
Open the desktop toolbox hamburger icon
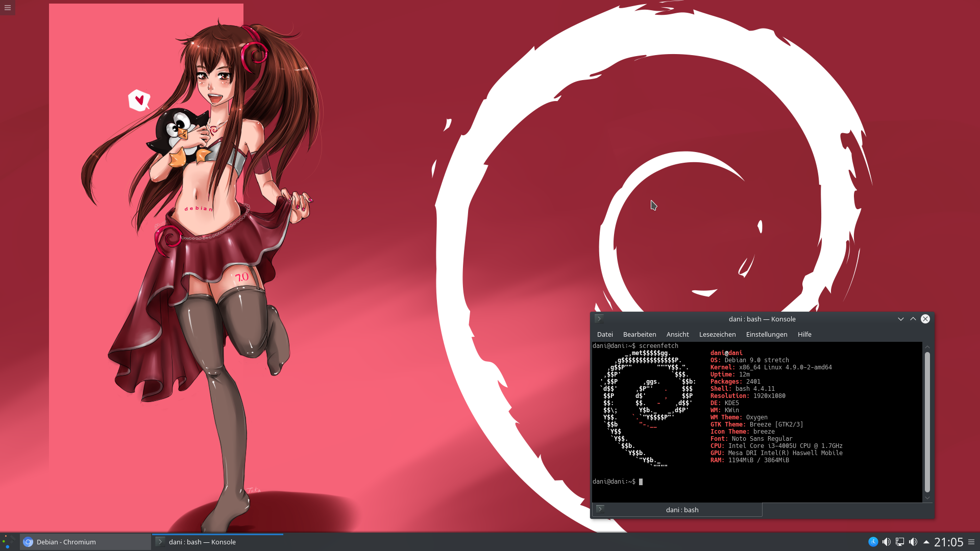pyautogui.click(x=7, y=7)
